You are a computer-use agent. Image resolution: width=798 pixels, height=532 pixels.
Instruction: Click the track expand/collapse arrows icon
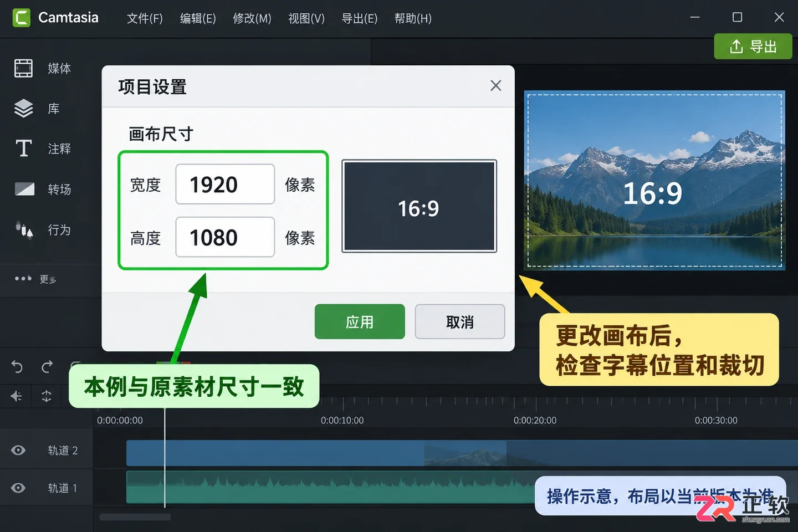point(47,396)
